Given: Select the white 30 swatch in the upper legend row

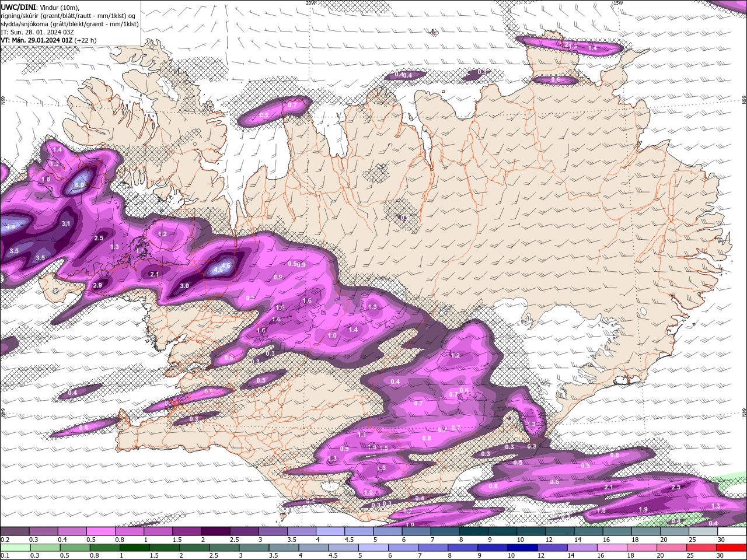Looking at the screenshot, I should pos(732,531).
